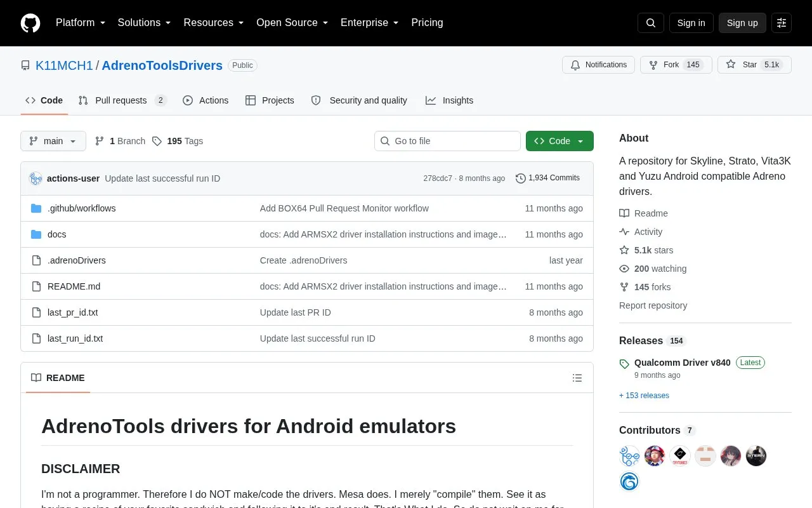Open appearance settings icon beside Sign up
This screenshot has height=508, width=812.
click(x=782, y=23)
